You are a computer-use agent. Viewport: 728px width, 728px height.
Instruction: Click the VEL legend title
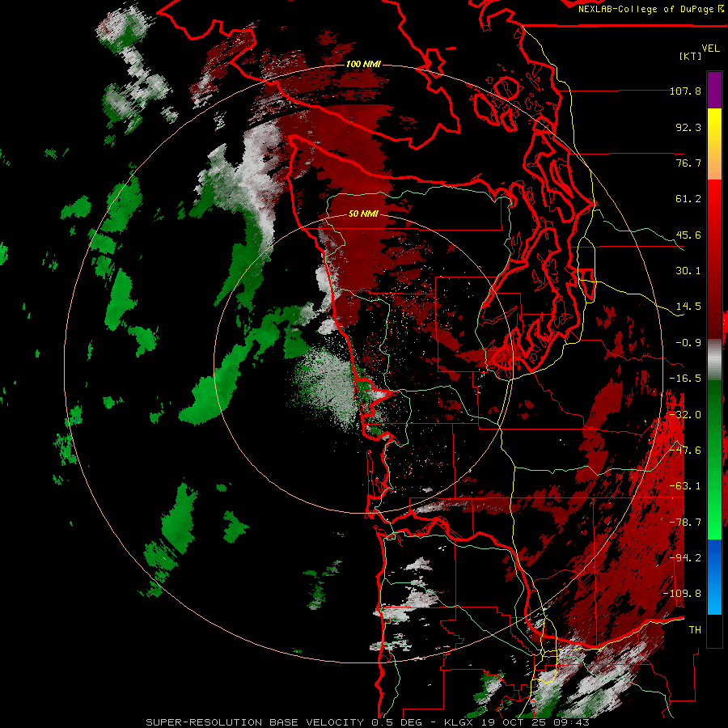(x=710, y=49)
